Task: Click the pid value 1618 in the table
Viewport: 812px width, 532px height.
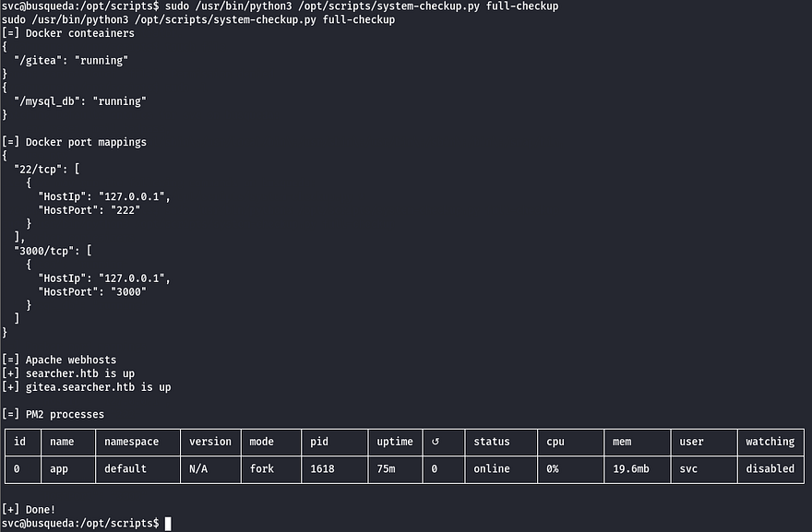Action: tap(322, 468)
